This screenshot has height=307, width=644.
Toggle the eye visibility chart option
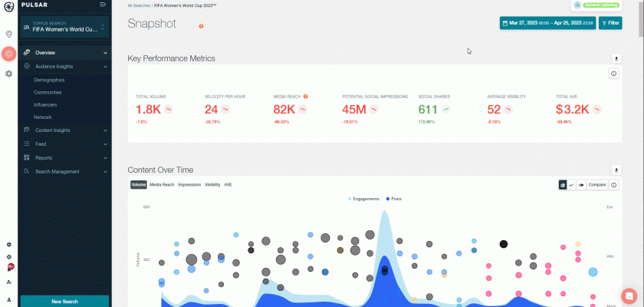click(x=580, y=185)
